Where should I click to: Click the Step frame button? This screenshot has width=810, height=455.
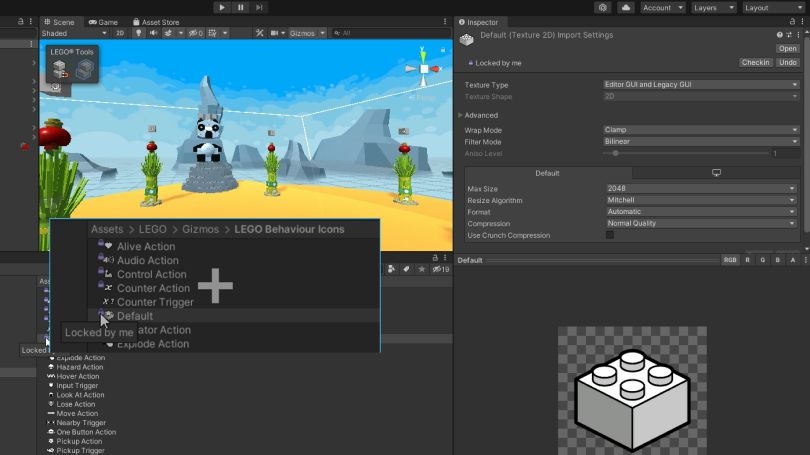point(260,7)
